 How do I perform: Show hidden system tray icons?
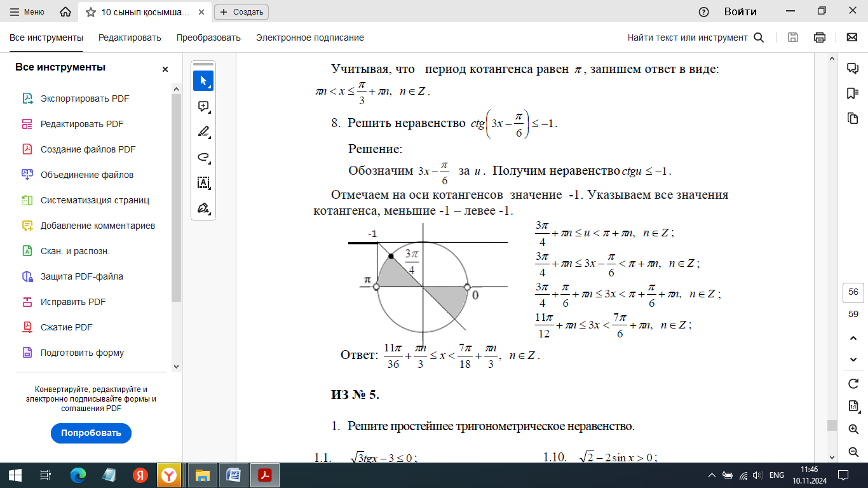(712, 475)
